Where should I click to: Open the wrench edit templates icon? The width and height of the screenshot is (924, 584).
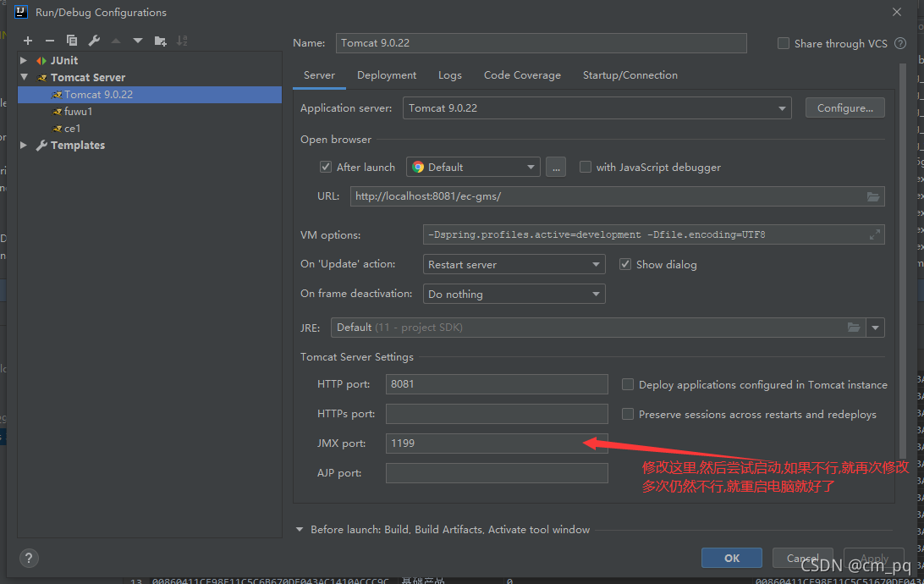[94, 41]
